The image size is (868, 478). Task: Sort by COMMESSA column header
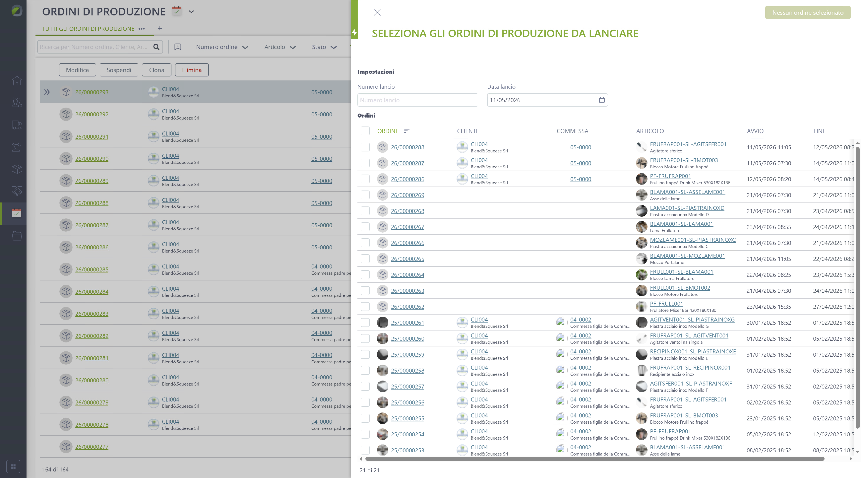tap(572, 131)
